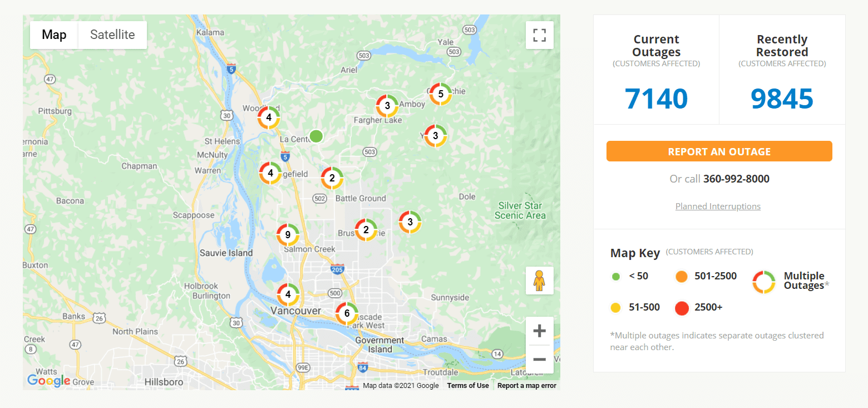Select the green single outage dot near La Center
The height and width of the screenshot is (408, 868).
[x=316, y=136]
